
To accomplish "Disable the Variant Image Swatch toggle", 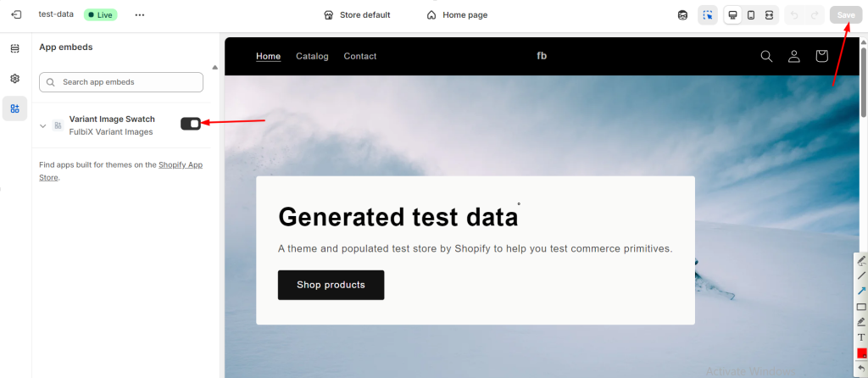I will 191,125.
